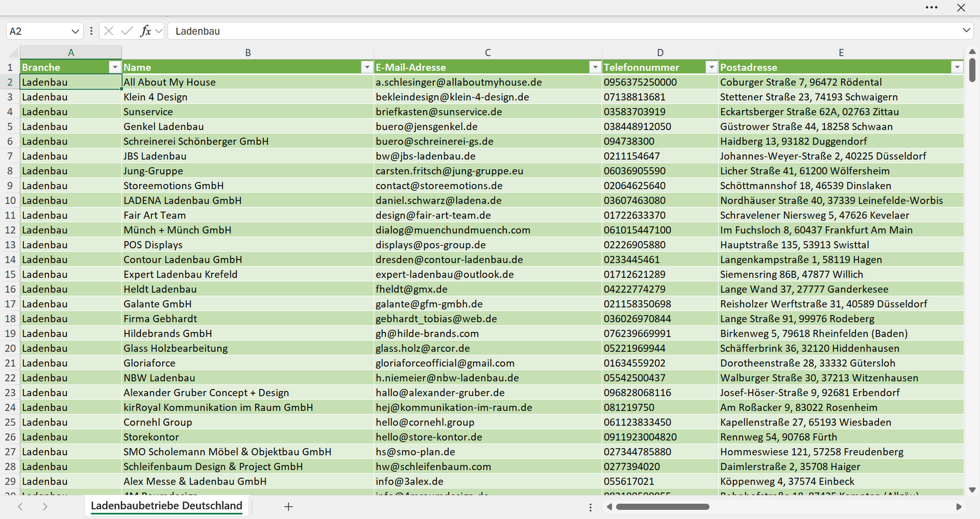Screen dimensions: 980x519
Task: Select the Expert Ladenbau Krefeld cell
Action: [x=248, y=274]
